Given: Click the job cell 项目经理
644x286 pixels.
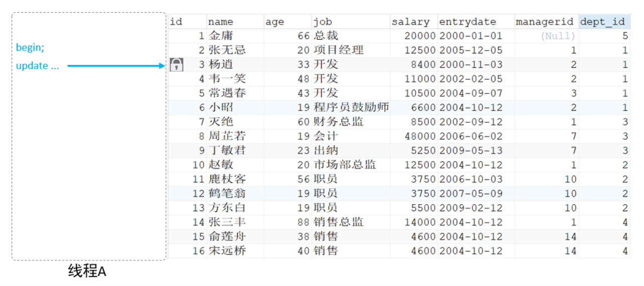Looking at the screenshot, I should point(339,50).
